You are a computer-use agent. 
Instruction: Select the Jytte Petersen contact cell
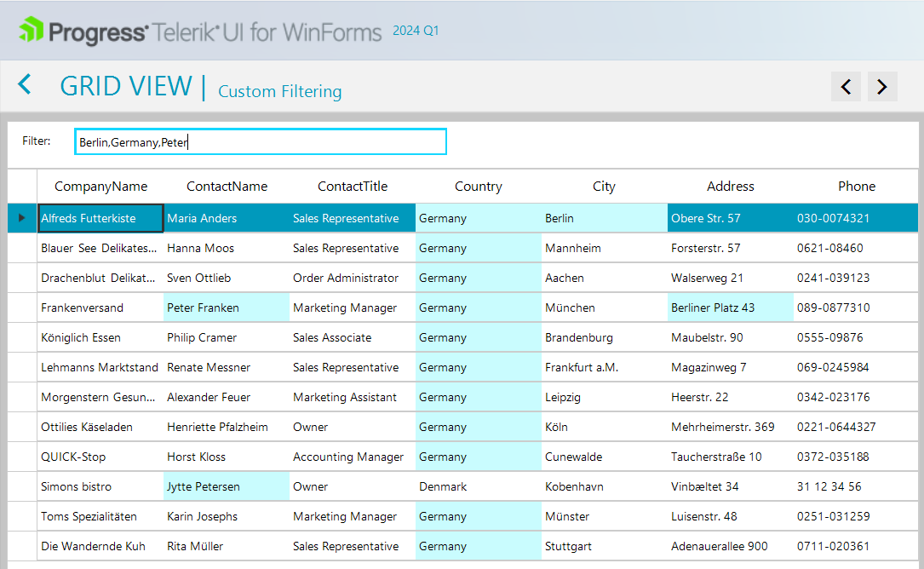pyautogui.click(x=227, y=486)
